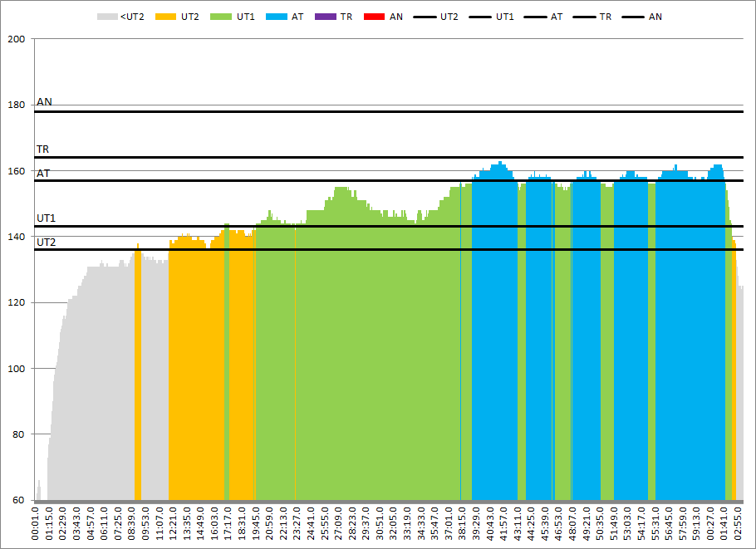The height and width of the screenshot is (549, 756).
Task: Click the gray <UT2 legend swatch
Action: coord(107,17)
